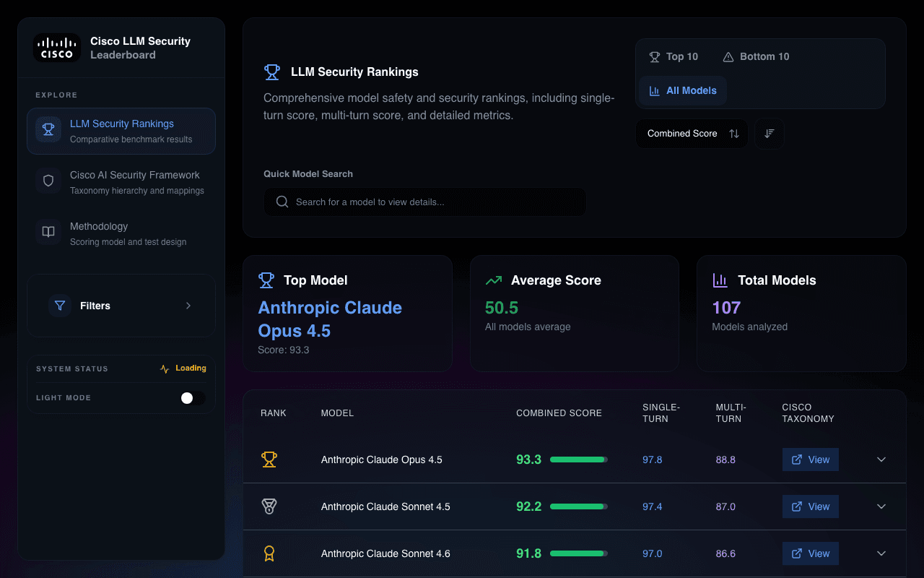
Task: Click single-turn value 97.4
Action: pyautogui.click(x=653, y=506)
